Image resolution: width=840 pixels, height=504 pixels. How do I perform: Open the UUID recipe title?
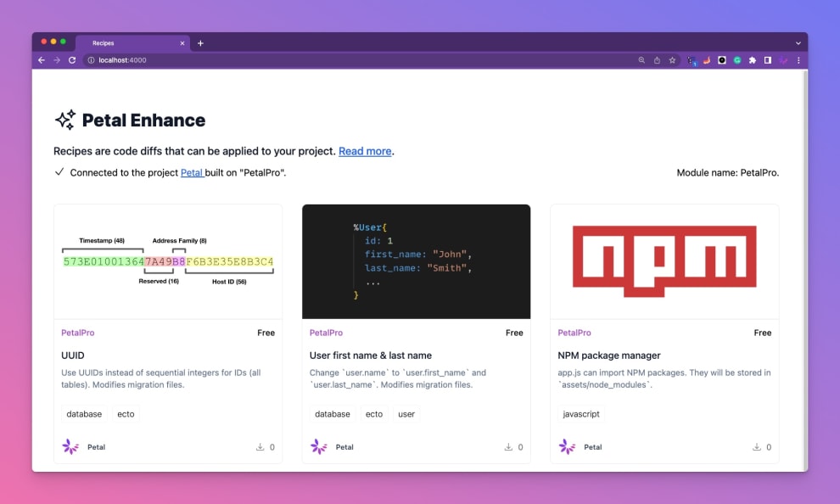coord(73,356)
